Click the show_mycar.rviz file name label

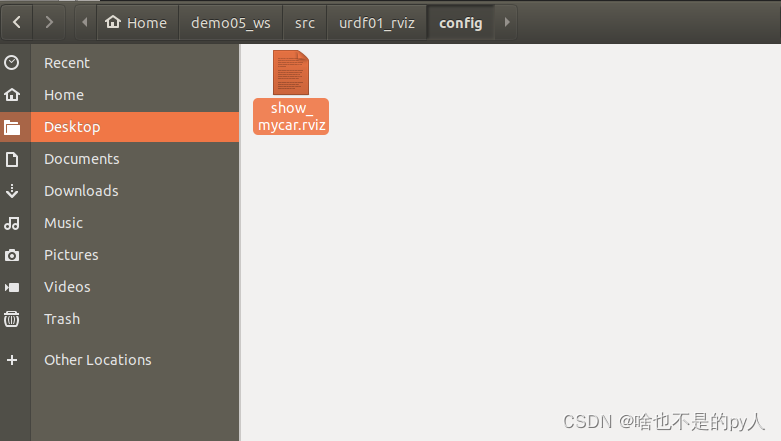pyautogui.click(x=291, y=116)
